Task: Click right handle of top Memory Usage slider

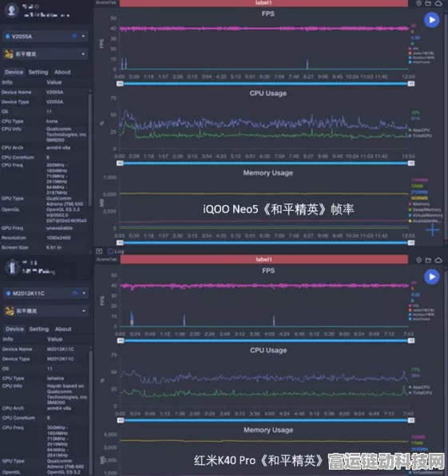Action: [411, 243]
